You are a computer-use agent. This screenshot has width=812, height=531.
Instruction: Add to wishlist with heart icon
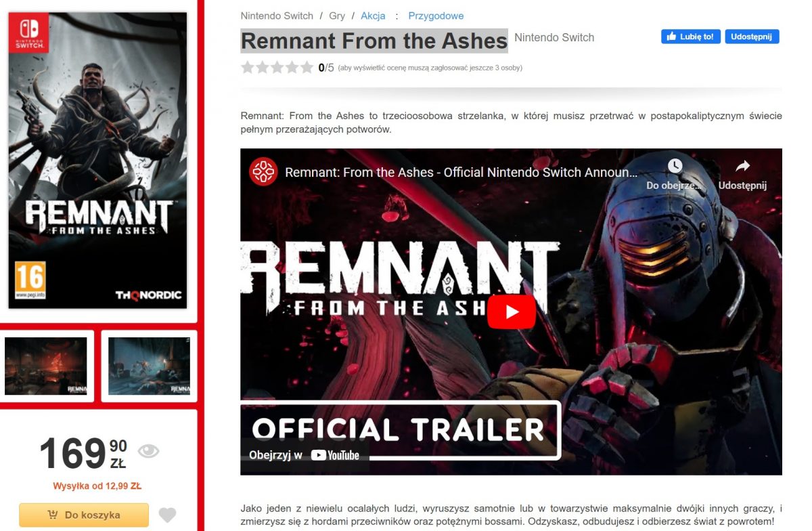pos(167,515)
